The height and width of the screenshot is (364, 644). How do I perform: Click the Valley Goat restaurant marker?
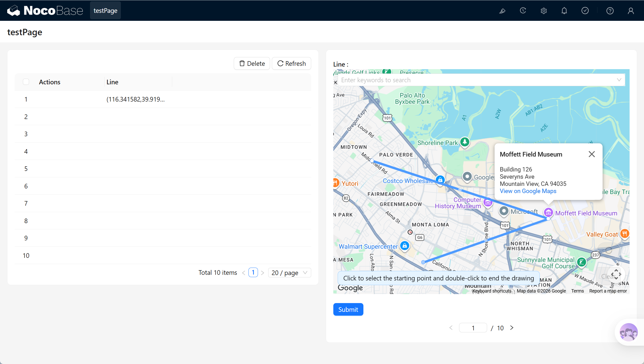point(624,234)
